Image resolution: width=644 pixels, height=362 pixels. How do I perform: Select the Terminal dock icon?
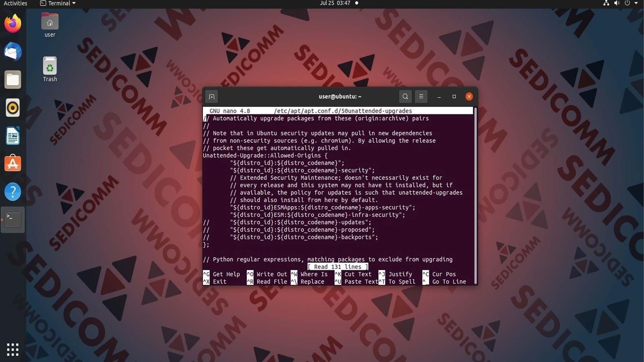click(x=13, y=220)
